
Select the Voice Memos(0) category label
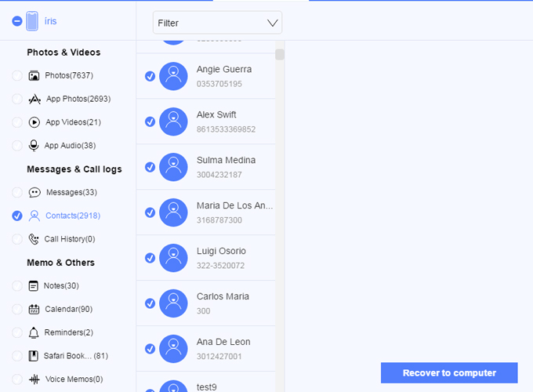[74, 379]
